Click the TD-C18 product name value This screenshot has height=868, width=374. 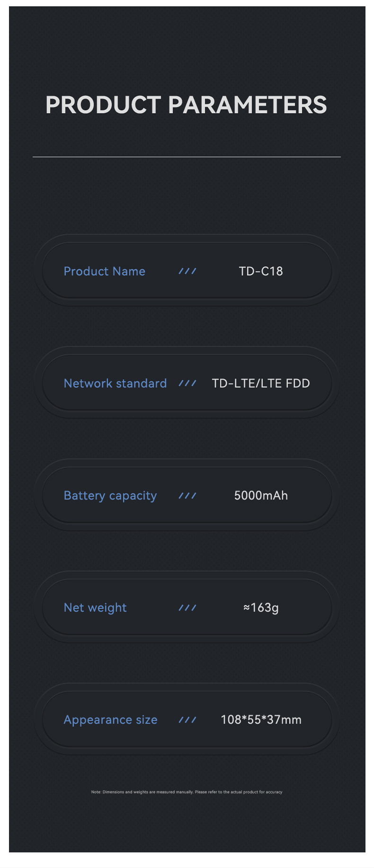coord(261,271)
